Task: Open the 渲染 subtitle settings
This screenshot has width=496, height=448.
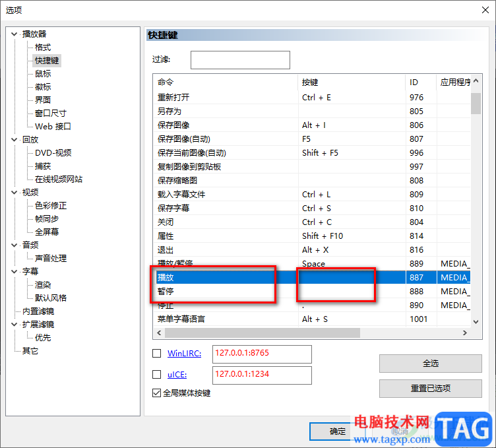Action: (43, 285)
